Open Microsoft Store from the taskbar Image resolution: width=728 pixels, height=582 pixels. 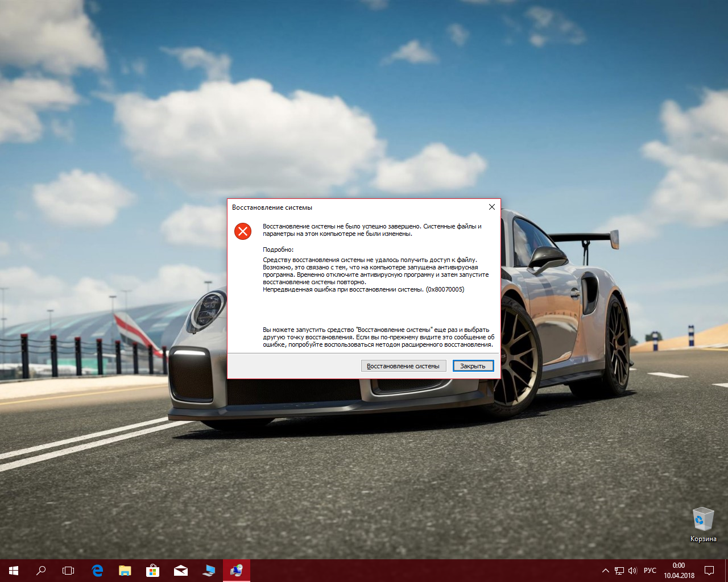[x=152, y=571]
